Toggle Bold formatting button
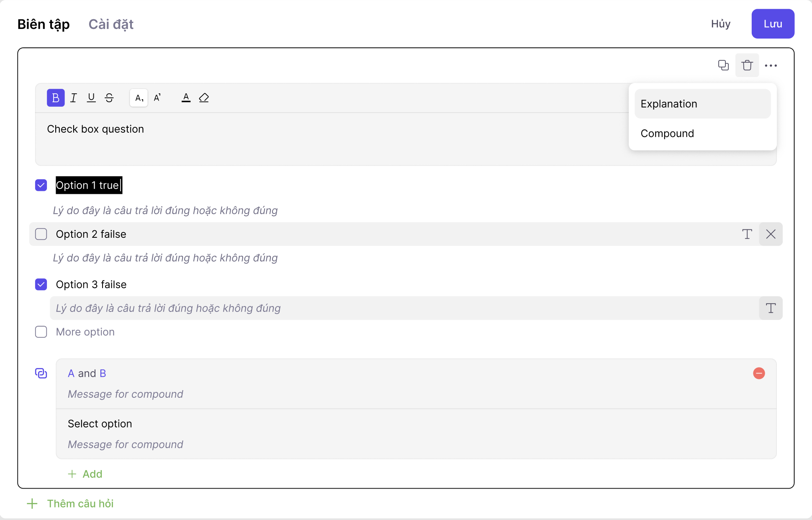The width and height of the screenshot is (812, 520). pos(56,98)
